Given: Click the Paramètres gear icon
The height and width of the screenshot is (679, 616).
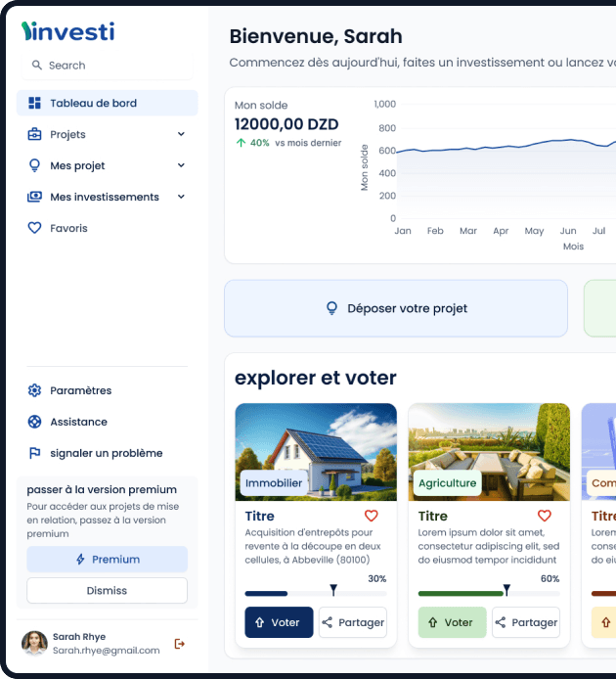Looking at the screenshot, I should (x=35, y=390).
